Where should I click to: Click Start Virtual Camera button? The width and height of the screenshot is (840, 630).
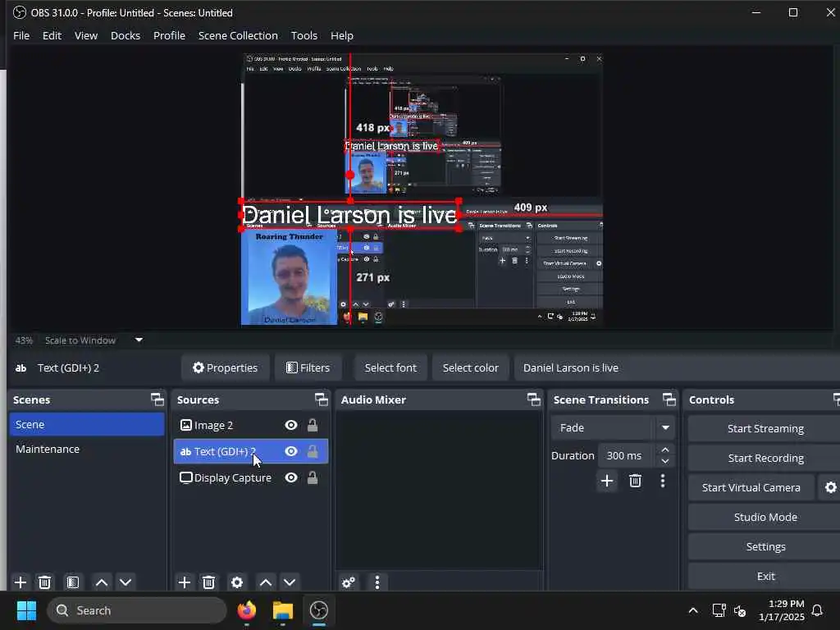(751, 487)
